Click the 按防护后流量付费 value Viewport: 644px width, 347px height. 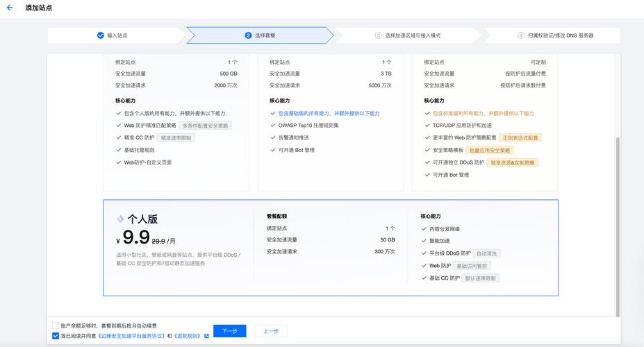click(x=525, y=74)
